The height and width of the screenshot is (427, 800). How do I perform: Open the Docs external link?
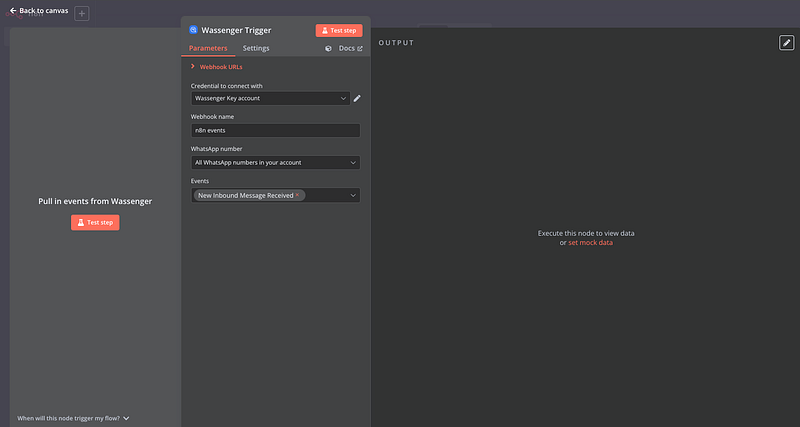coord(350,48)
